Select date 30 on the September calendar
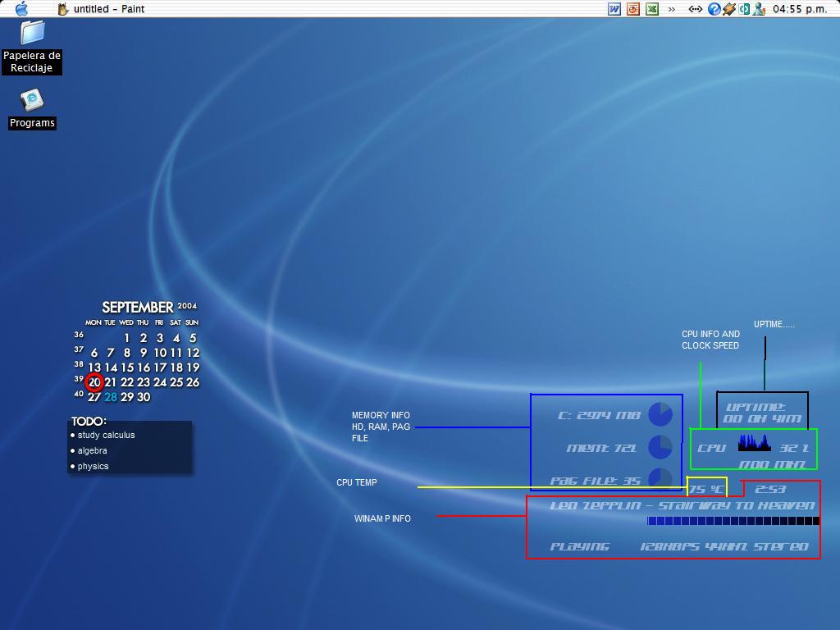840x630 pixels. click(x=144, y=397)
